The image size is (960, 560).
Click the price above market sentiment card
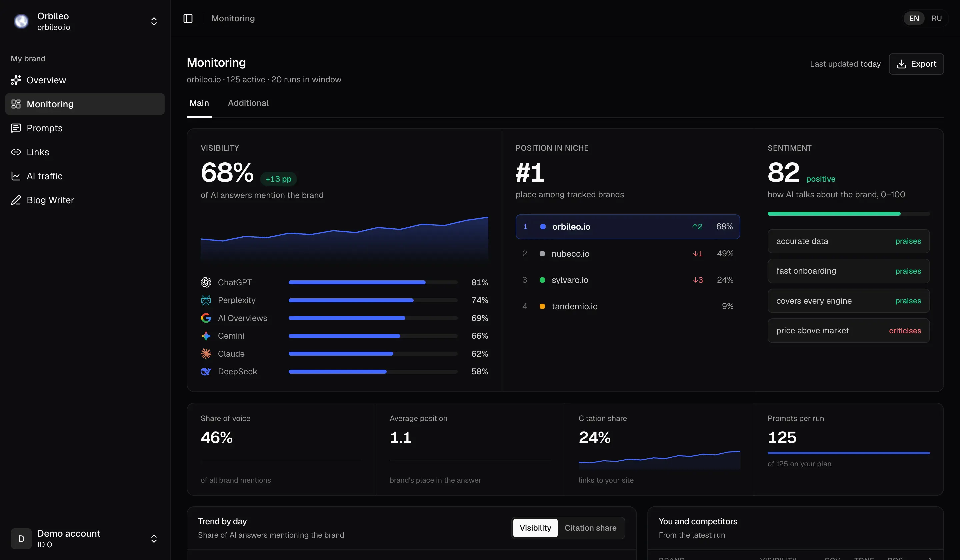848,331
